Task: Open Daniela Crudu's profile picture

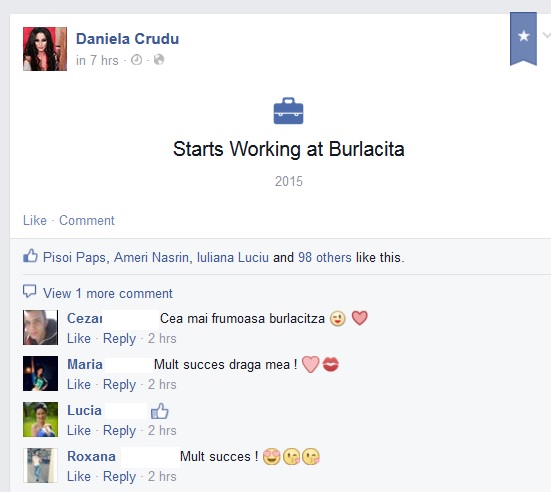Action: (45, 49)
